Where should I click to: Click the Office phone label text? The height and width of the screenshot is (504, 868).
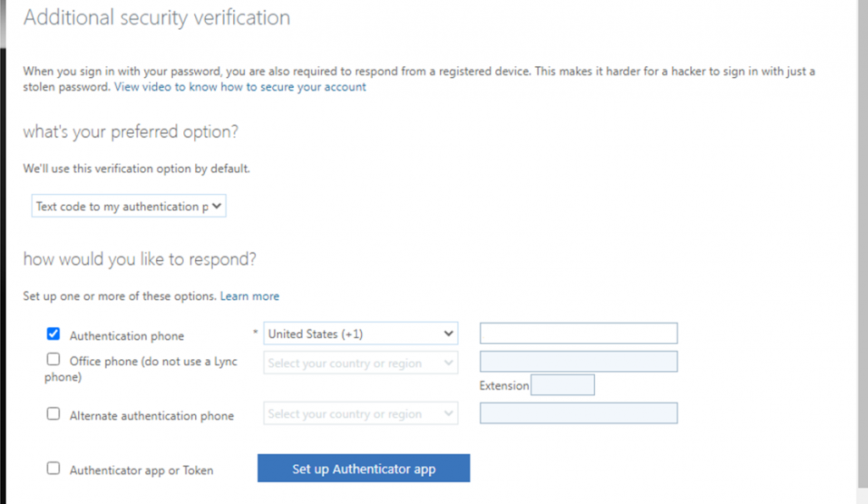point(153,362)
